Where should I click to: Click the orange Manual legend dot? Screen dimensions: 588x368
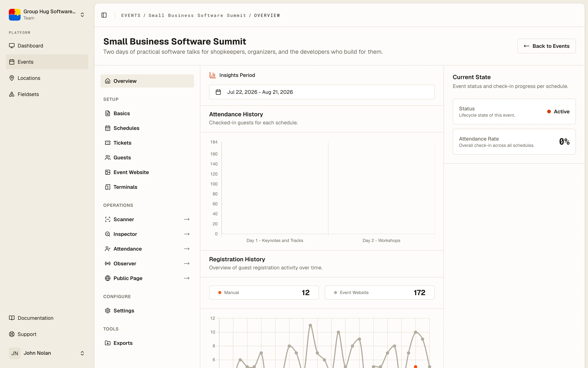[x=220, y=293]
